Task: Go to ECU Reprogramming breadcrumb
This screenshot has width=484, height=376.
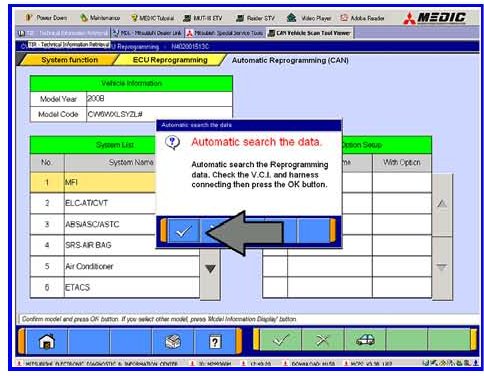Action: tap(170, 60)
